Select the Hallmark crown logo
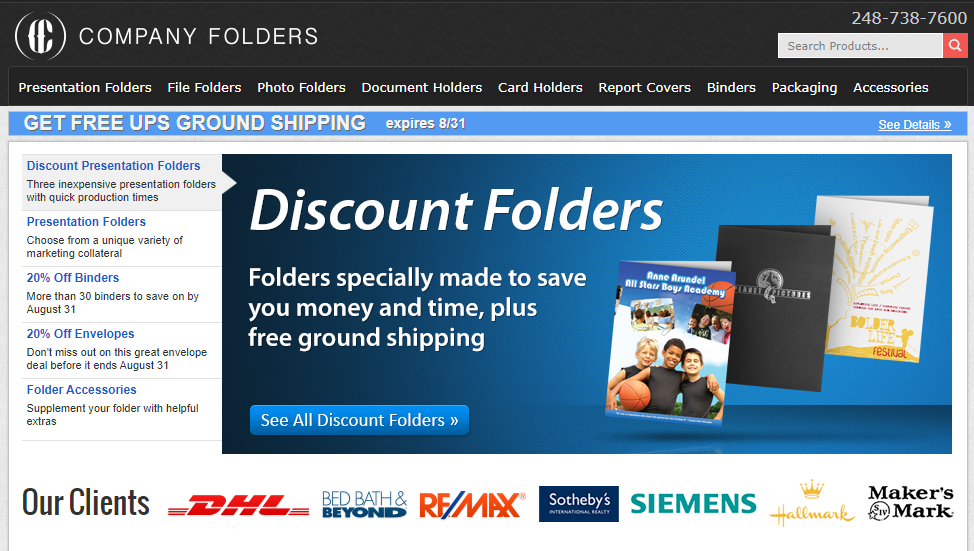 click(x=811, y=503)
